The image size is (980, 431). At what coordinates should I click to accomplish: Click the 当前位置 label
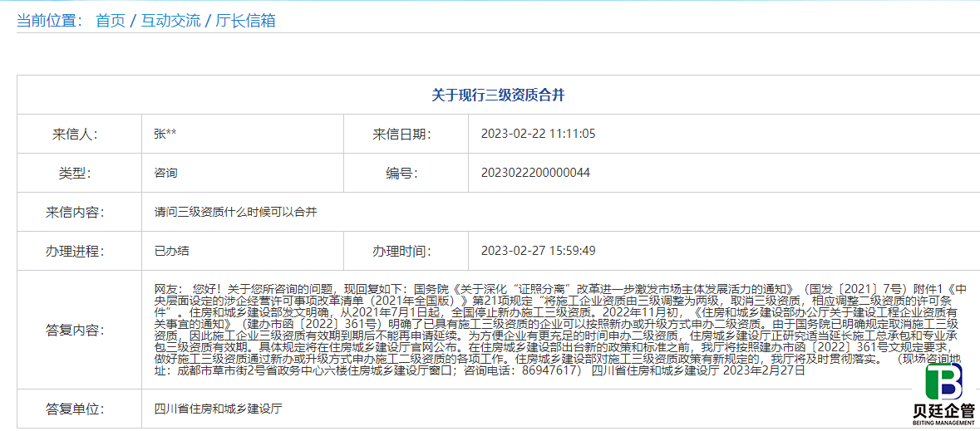tap(49, 21)
